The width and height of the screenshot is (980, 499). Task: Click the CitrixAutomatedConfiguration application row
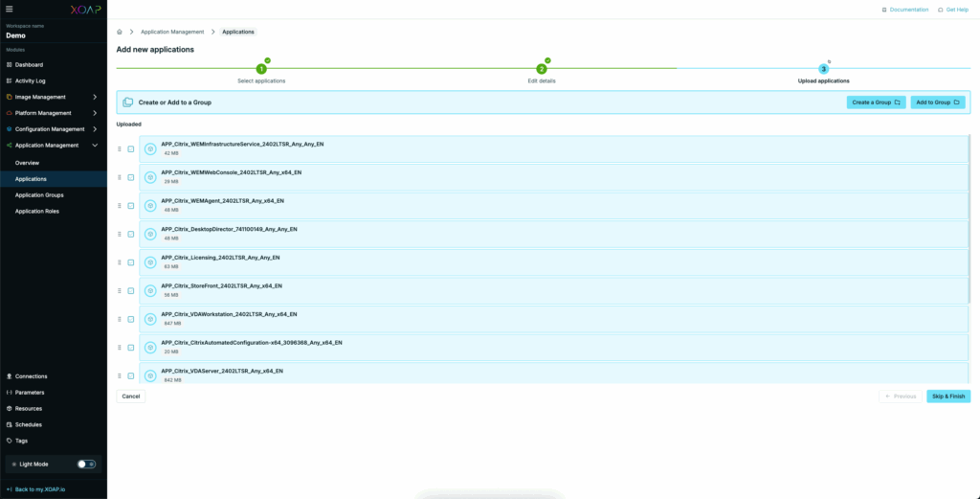(554, 348)
